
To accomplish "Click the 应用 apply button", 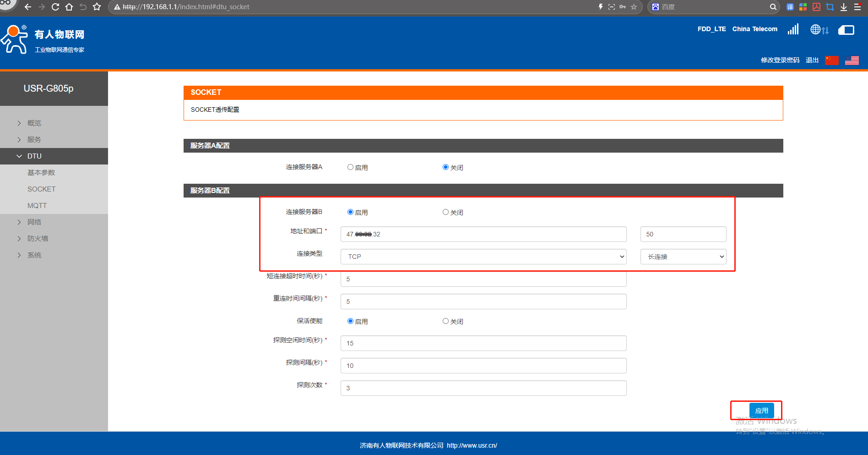I will pos(761,411).
